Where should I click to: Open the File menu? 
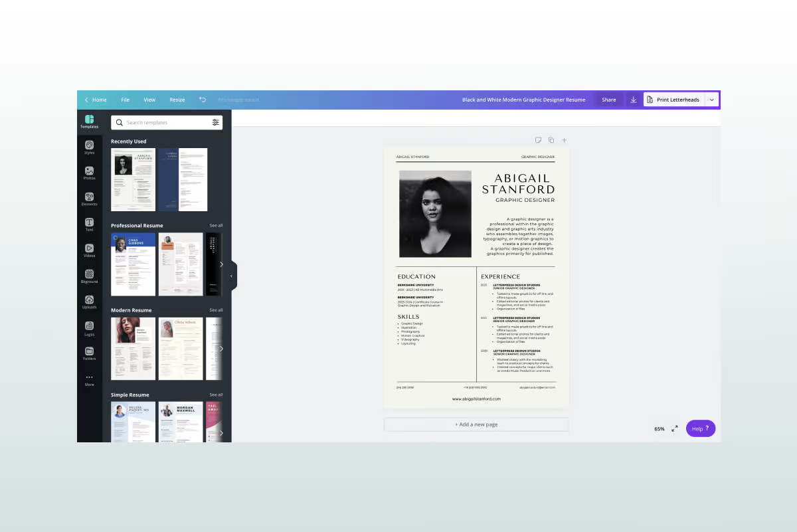point(125,100)
